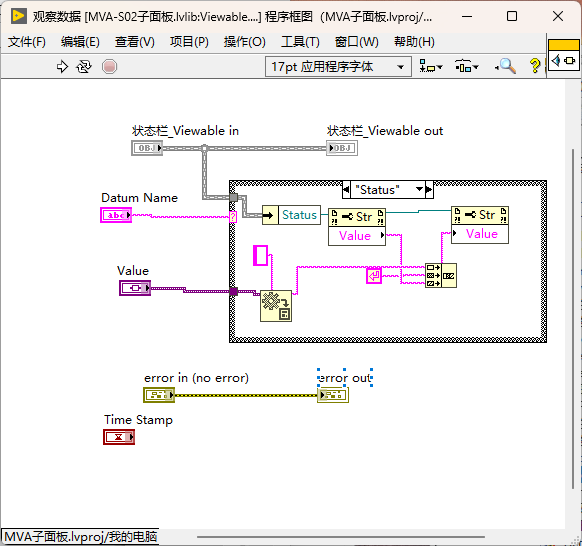Screen dimensions: 582x546
Task: Select the empty string constant
Action: (x=261, y=255)
